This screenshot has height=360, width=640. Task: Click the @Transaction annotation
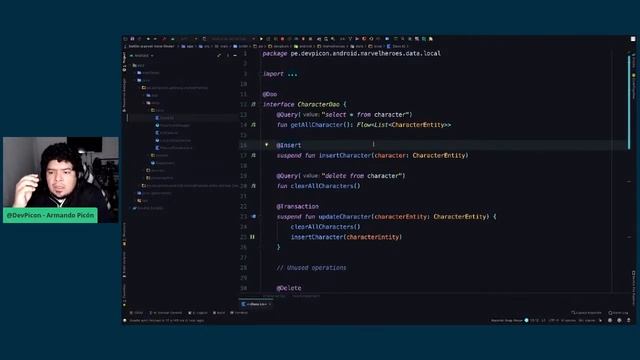coord(298,207)
